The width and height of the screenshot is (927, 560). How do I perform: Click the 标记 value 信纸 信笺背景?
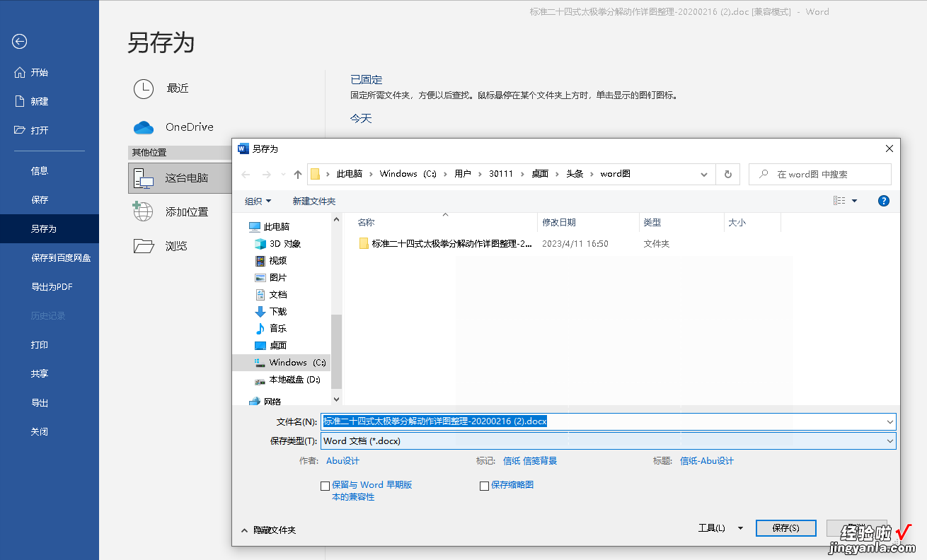pos(530,461)
